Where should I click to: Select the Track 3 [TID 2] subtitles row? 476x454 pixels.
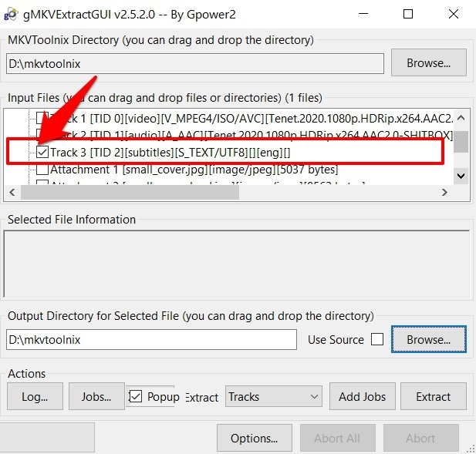pyautogui.click(x=170, y=153)
